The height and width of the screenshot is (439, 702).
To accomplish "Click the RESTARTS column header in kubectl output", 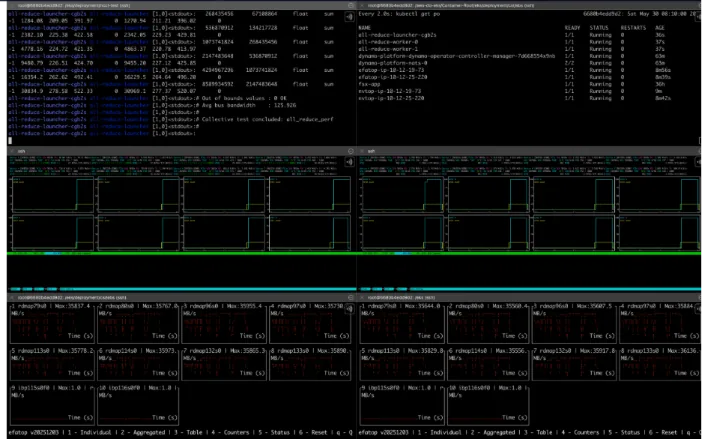I will pos(633,28).
